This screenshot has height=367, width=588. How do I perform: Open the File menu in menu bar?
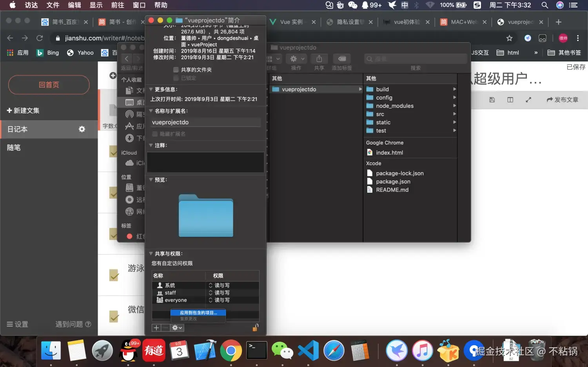(x=53, y=5)
